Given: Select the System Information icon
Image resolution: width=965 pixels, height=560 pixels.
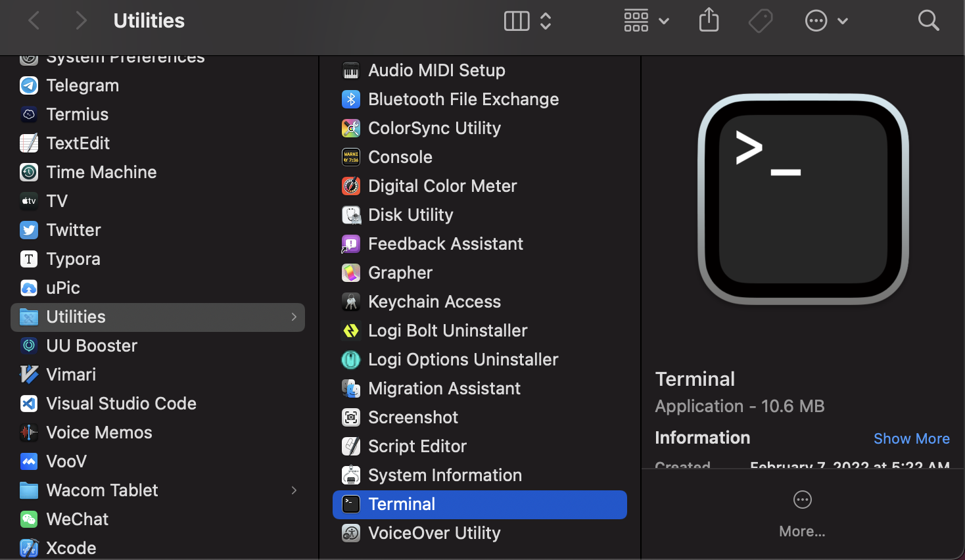Looking at the screenshot, I should click(351, 475).
